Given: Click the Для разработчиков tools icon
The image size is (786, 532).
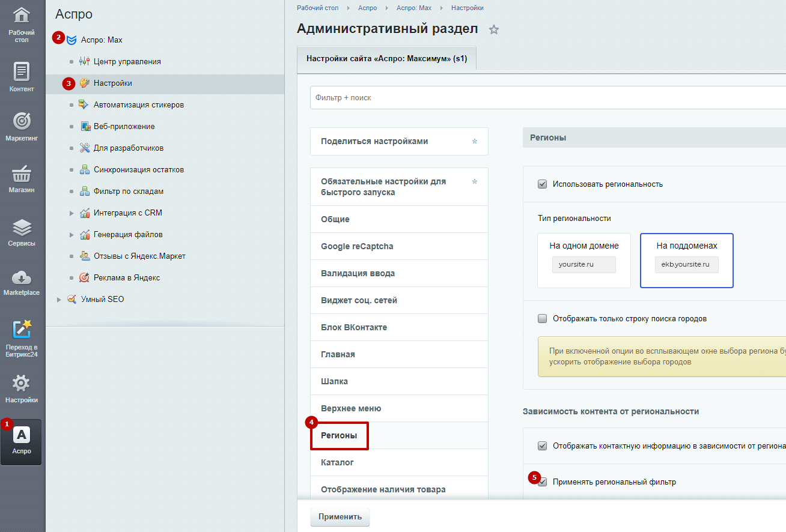Looking at the screenshot, I should pos(84,148).
